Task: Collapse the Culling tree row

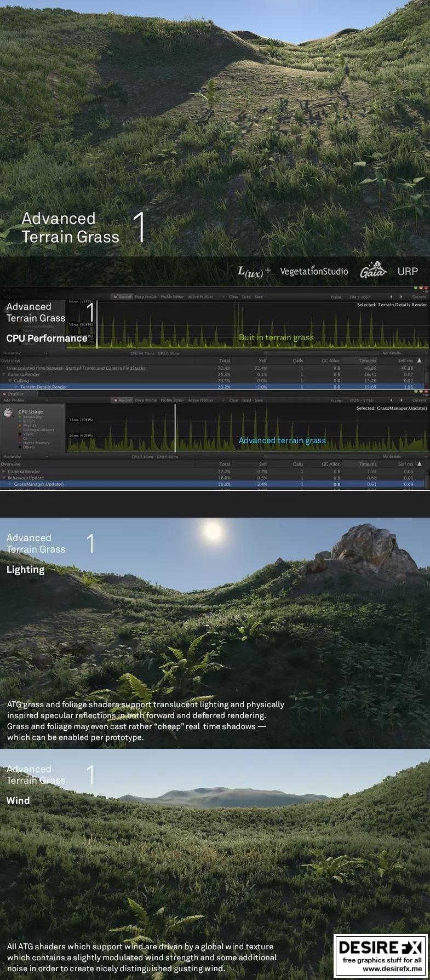Action: click(x=10, y=381)
